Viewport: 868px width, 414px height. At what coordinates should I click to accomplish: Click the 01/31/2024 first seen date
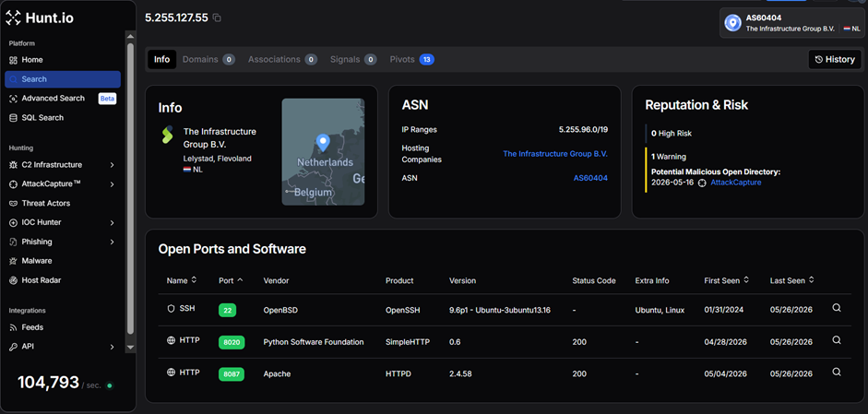[x=725, y=310]
